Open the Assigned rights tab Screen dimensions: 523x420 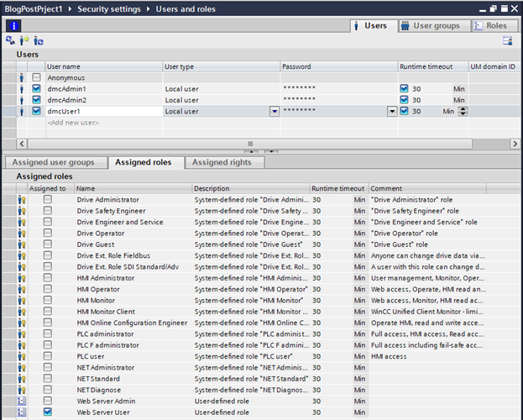pyautogui.click(x=224, y=162)
